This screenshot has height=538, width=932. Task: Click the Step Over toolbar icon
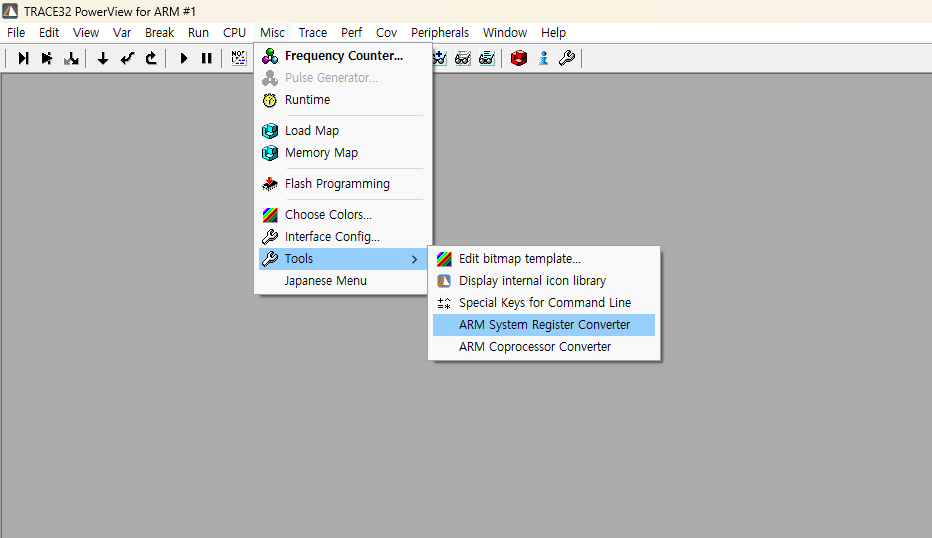[47, 59]
